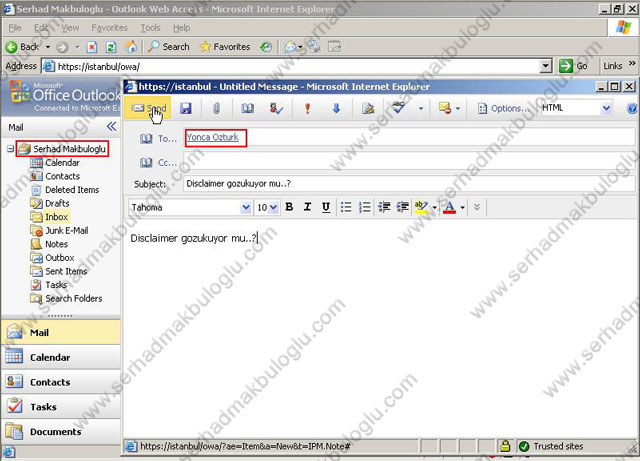The width and height of the screenshot is (640, 461).
Task: Toggle bold formatting
Action: pos(289,207)
